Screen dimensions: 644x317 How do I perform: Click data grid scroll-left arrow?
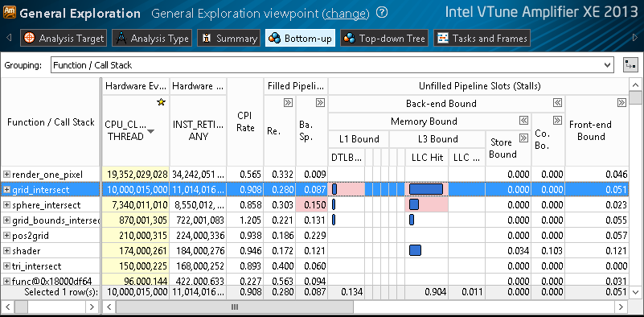[x=109, y=307]
